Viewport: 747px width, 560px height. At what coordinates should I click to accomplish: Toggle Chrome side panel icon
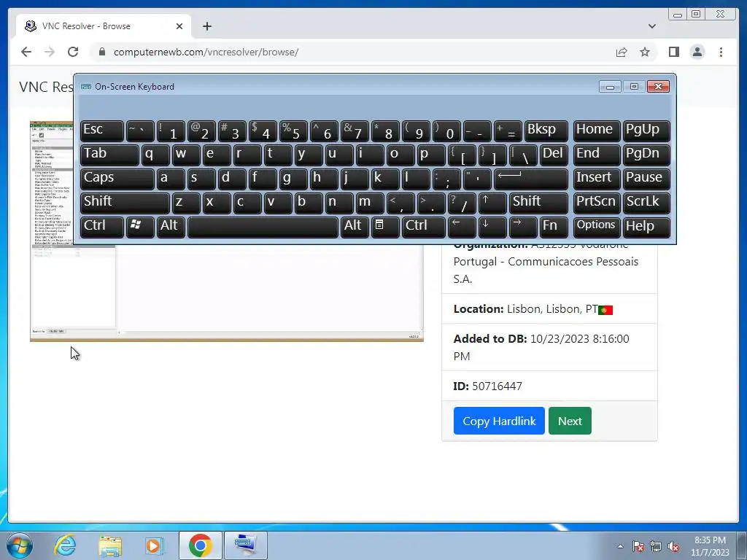click(673, 52)
